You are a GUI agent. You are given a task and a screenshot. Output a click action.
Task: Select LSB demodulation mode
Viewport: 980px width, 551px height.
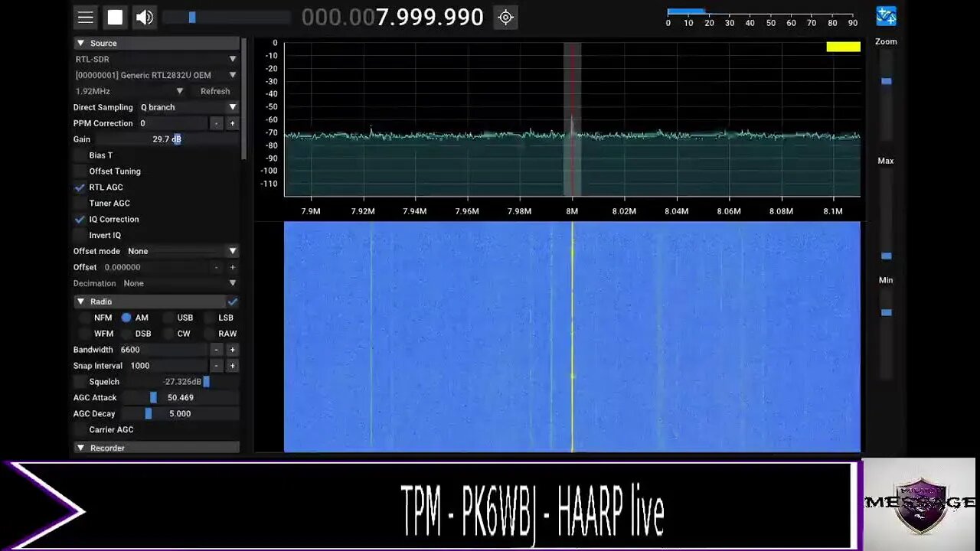click(209, 318)
